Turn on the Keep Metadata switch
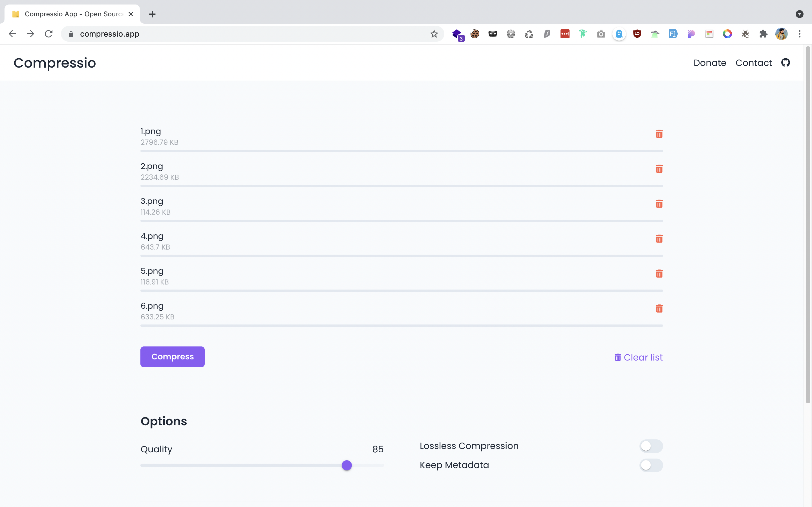The height and width of the screenshot is (507, 812). (651, 465)
